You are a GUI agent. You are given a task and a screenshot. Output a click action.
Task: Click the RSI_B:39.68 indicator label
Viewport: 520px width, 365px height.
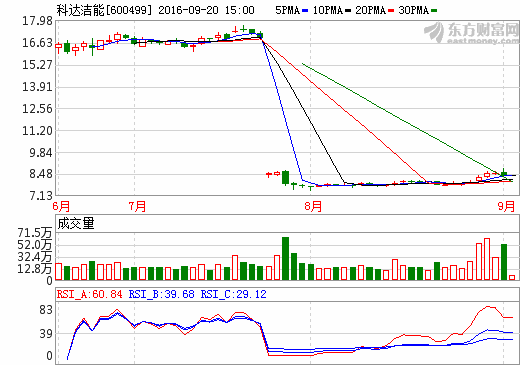161,294
